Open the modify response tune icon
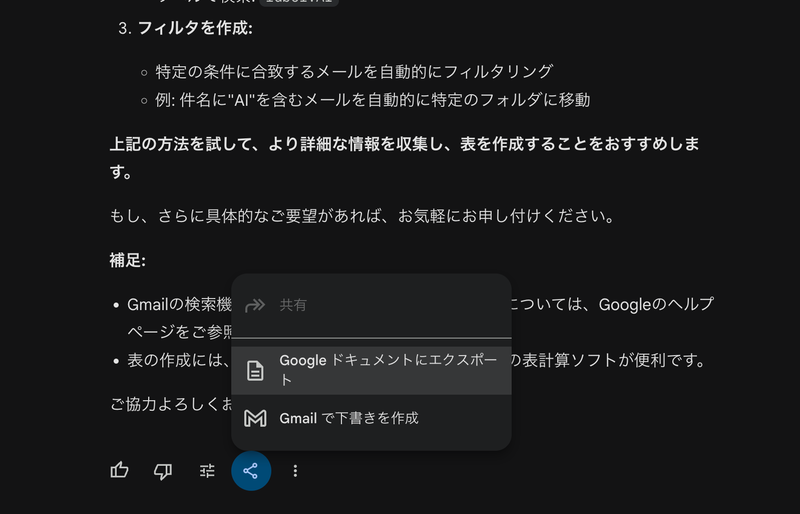The width and height of the screenshot is (800, 514). 207,470
